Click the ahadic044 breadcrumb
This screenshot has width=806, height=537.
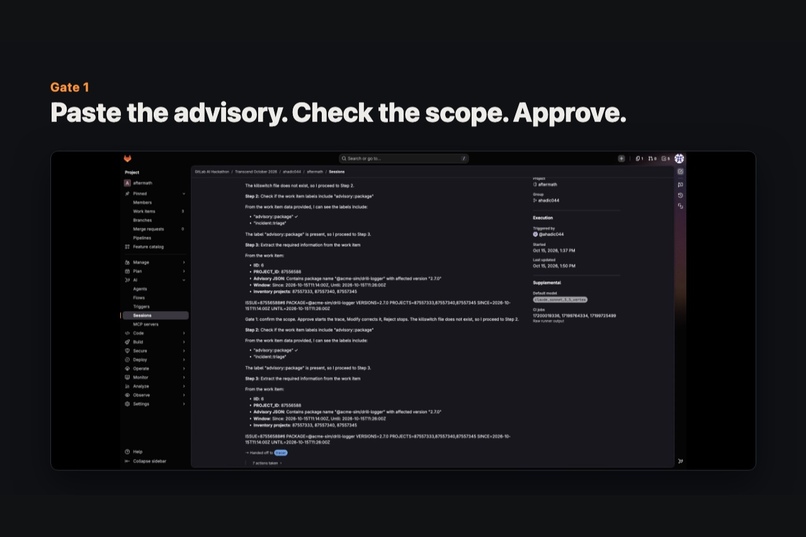tap(292, 172)
